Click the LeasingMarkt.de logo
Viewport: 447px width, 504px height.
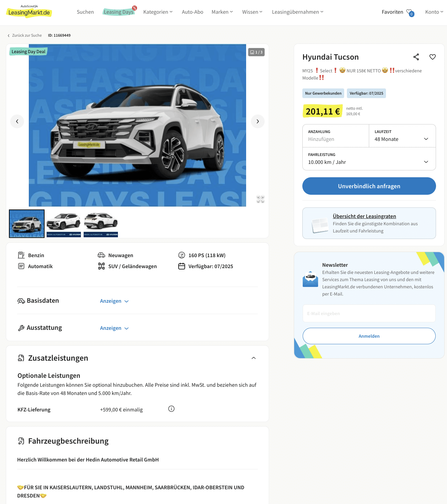(x=29, y=12)
